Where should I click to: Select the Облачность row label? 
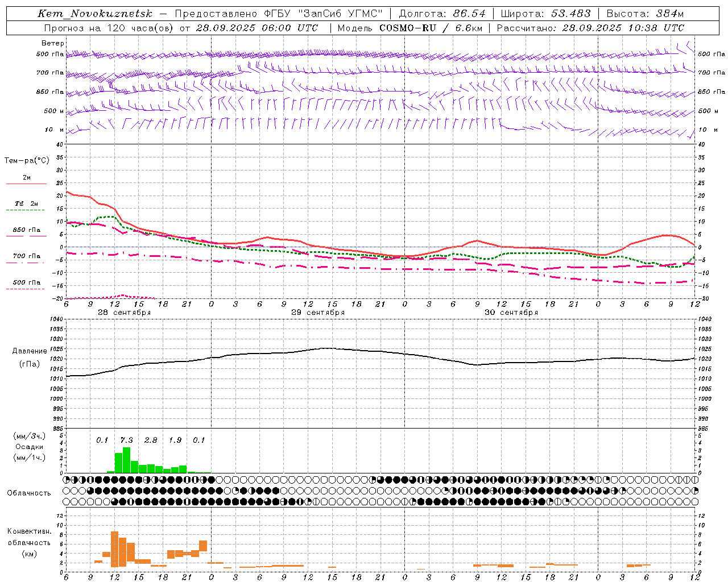29,493
